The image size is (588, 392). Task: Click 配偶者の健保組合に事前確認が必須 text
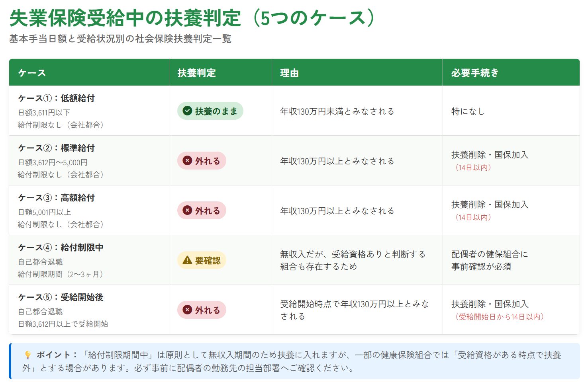tap(489, 260)
